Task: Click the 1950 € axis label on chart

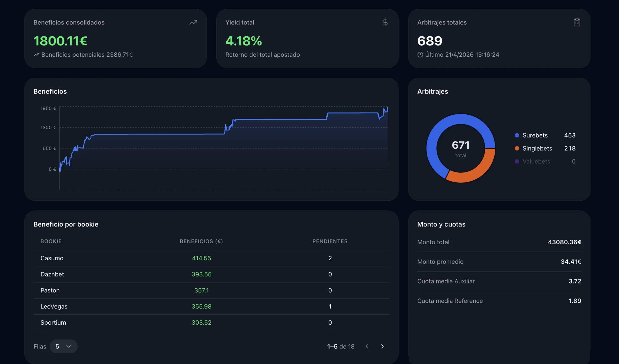Action: [48, 108]
